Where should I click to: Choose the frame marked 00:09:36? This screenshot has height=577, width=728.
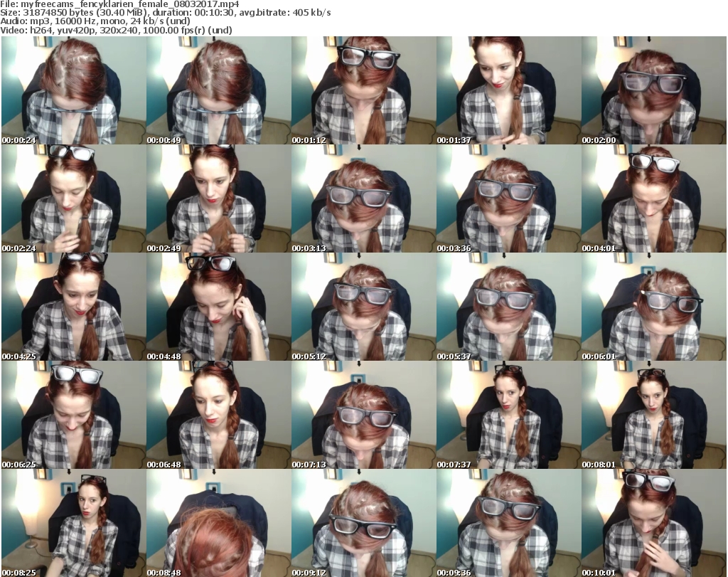tap(508, 523)
